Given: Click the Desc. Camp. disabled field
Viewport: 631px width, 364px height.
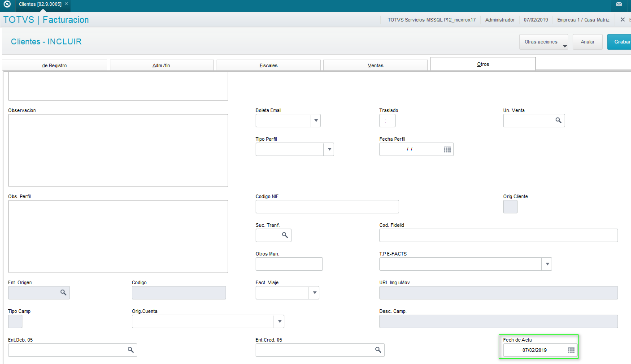Looking at the screenshot, I should [498, 321].
